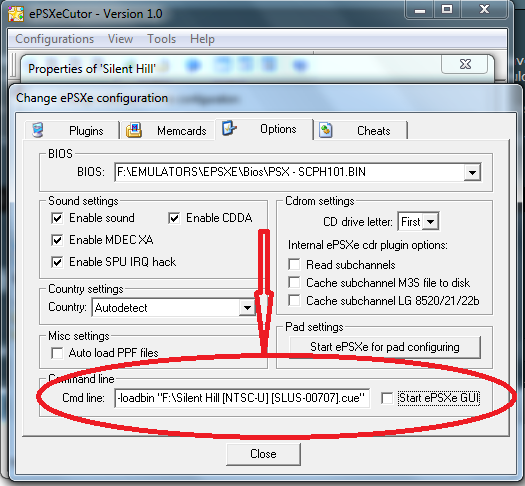The height and width of the screenshot is (486, 525).
Task: Switch to the Cheats tab
Action: [x=363, y=130]
